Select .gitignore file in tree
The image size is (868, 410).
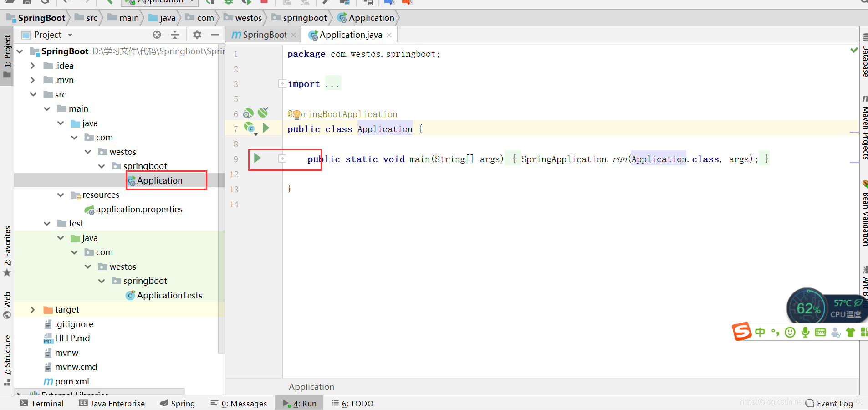(x=69, y=324)
